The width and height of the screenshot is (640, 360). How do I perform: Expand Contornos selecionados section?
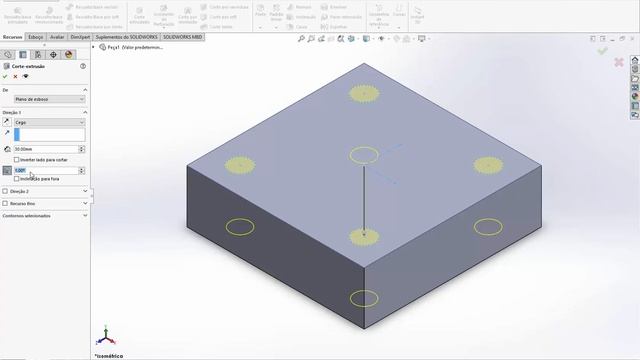(85, 216)
